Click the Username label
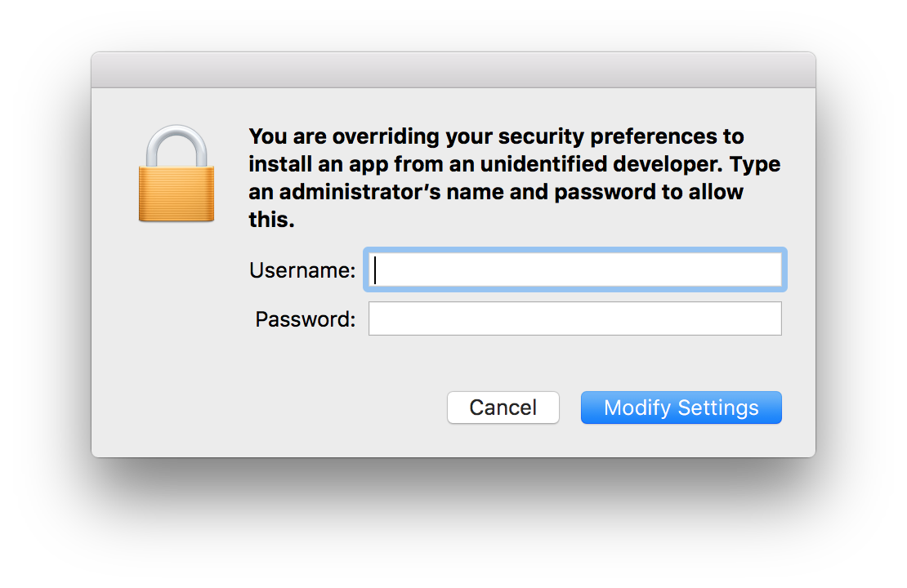The height and width of the screenshot is (588, 907). point(302,270)
